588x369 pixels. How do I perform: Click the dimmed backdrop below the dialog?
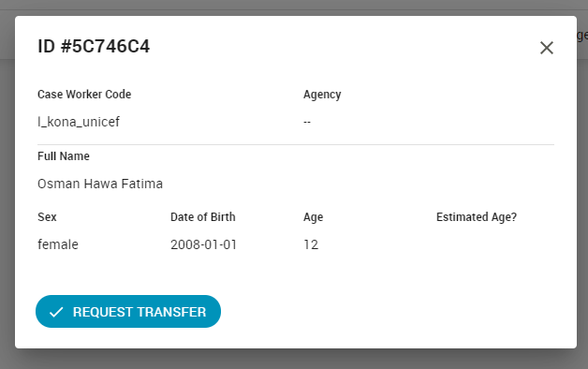click(x=294, y=360)
